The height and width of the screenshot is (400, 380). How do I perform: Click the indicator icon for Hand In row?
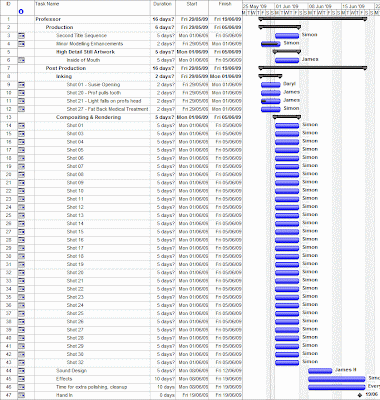click(22, 395)
